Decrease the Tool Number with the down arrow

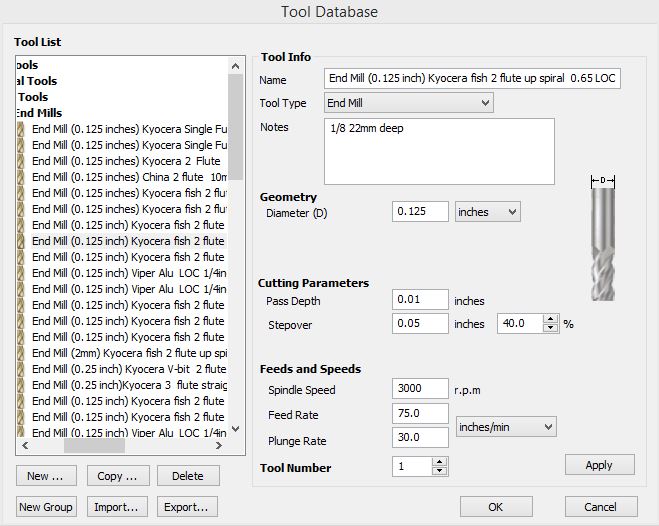click(x=439, y=472)
